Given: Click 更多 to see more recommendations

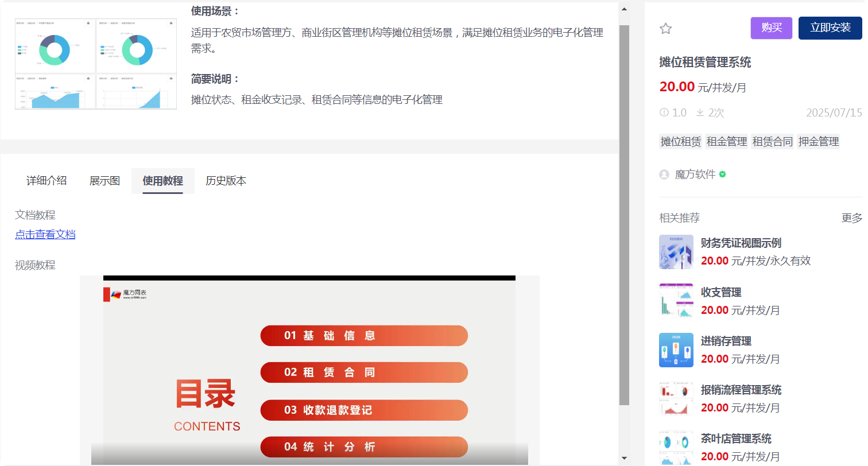Looking at the screenshot, I should coord(852,218).
